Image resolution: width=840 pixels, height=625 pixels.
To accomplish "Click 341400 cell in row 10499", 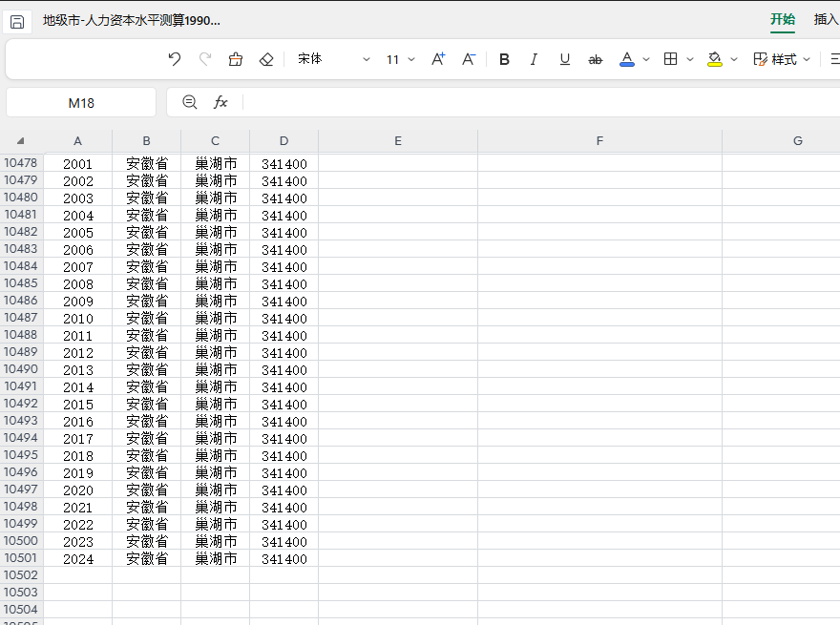I will pos(283,525).
